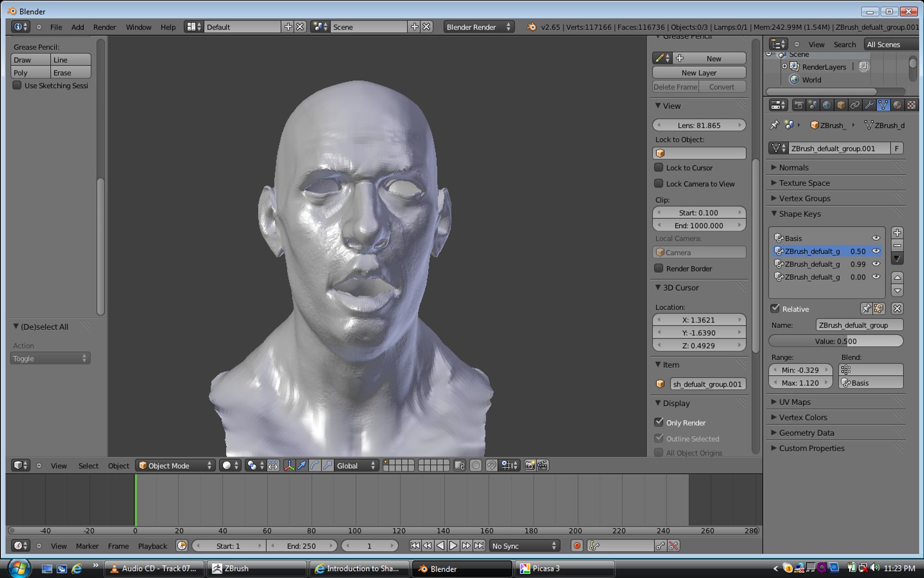Viewport: 924px width, 578px height.
Task: Open the Render properties camera tab
Action: click(799, 105)
